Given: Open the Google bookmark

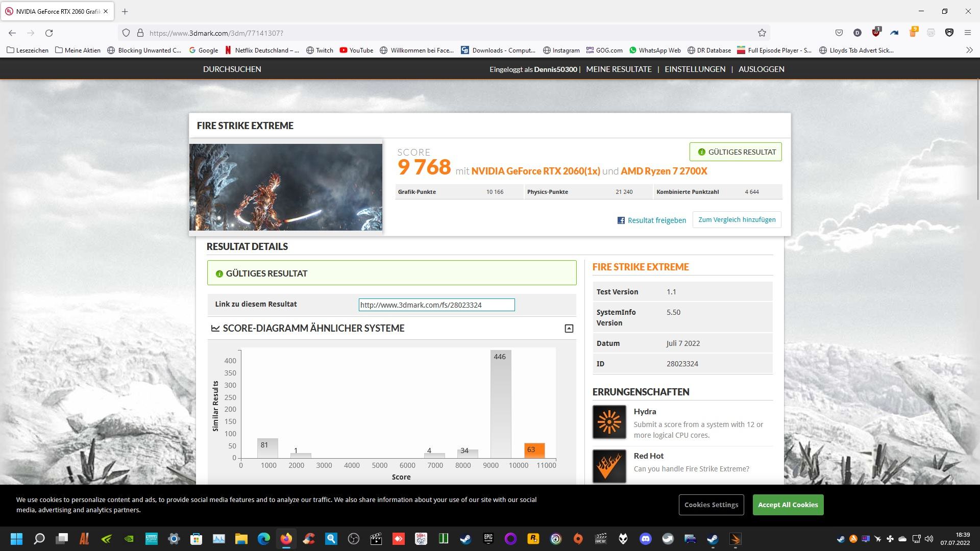Looking at the screenshot, I should [203, 50].
